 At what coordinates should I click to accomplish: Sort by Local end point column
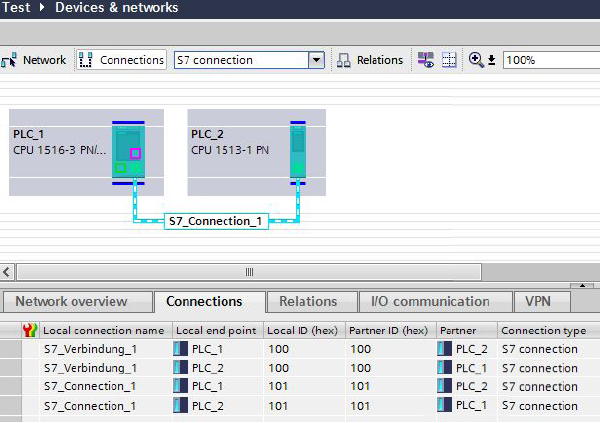coord(218,330)
